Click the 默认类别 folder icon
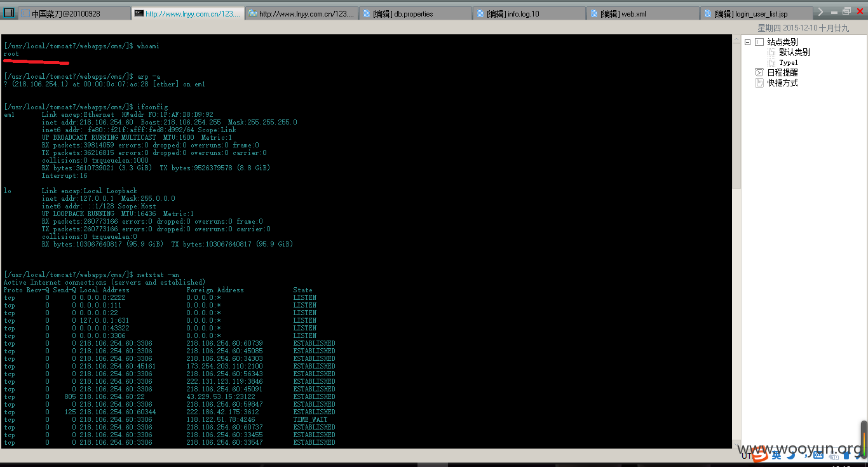The image size is (868, 467). pyautogui.click(x=771, y=52)
